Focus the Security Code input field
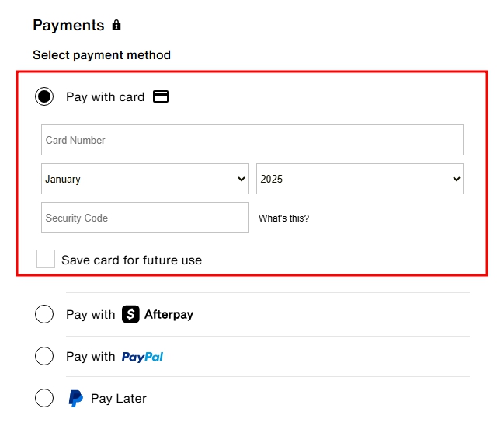Viewport: 504px width, 433px height. point(144,218)
